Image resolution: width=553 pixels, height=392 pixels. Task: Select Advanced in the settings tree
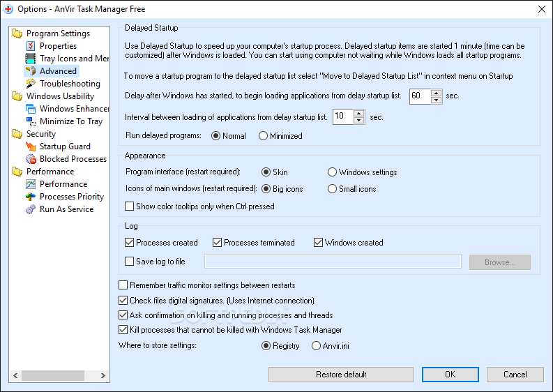point(58,71)
